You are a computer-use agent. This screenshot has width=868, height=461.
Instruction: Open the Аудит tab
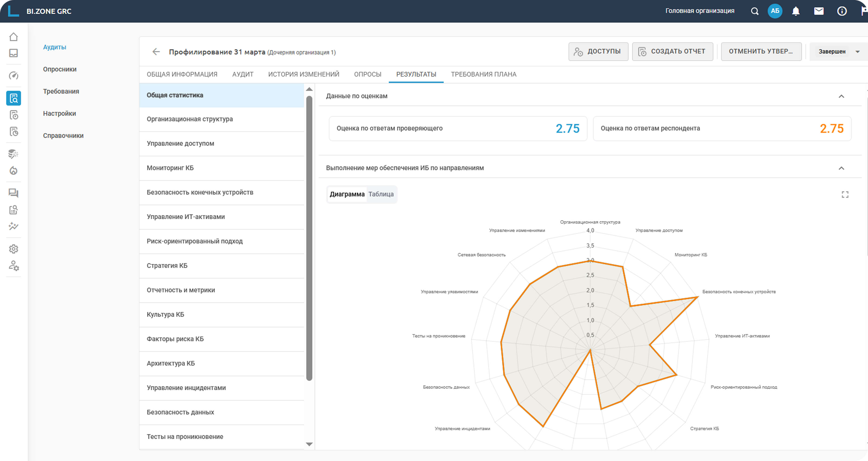(x=243, y=74)
